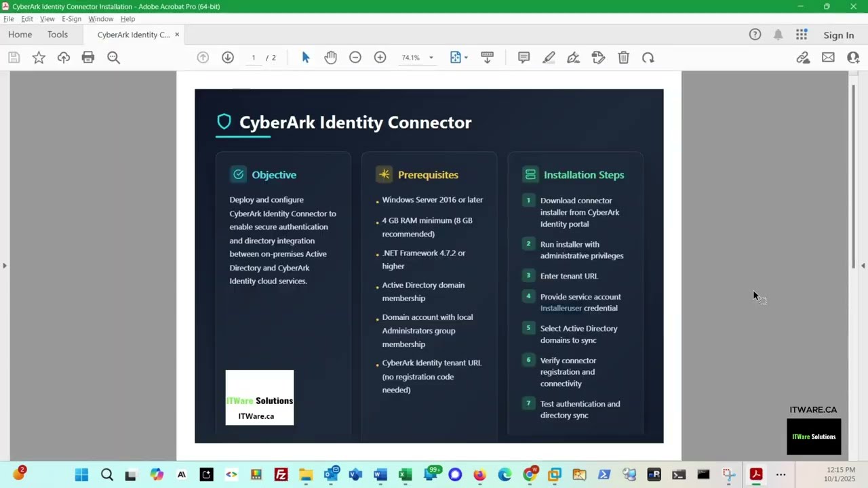Select the CyberArk Identity C... document tab
The image size is (868, 488).
click(x=133, y=35)
